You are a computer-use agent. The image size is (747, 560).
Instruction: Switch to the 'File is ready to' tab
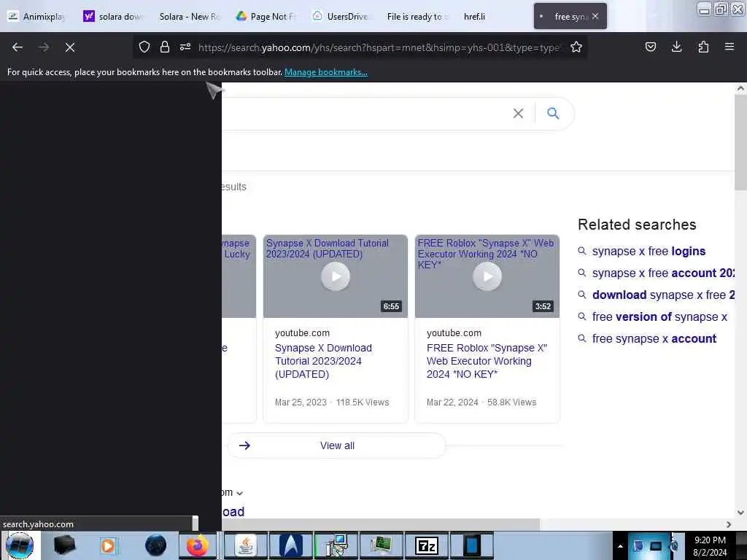[417, 16]
